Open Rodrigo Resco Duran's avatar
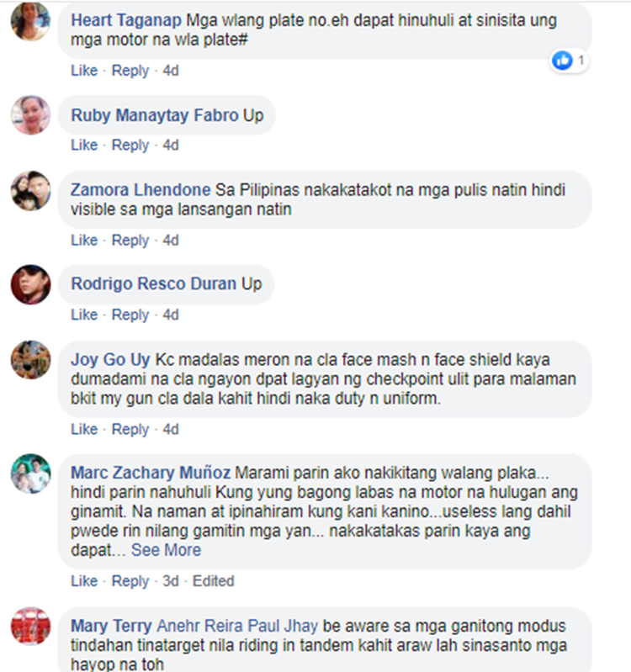 click(30, 284)
